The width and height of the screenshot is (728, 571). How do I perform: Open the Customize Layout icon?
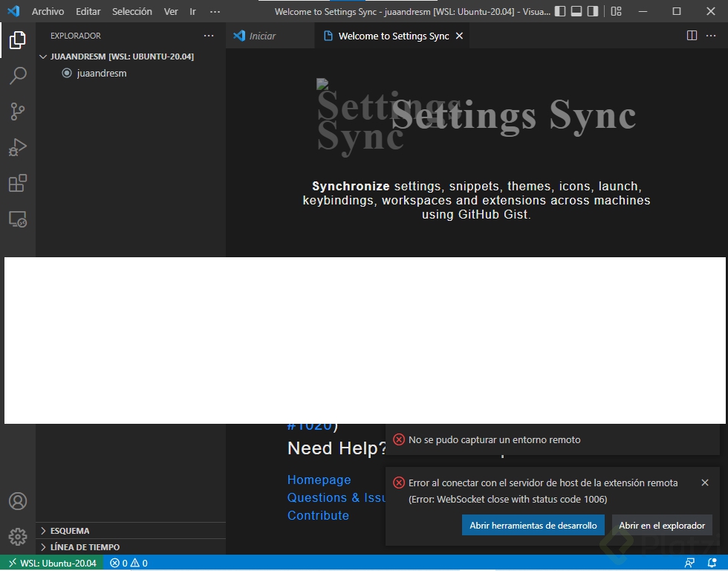(616, 11)
